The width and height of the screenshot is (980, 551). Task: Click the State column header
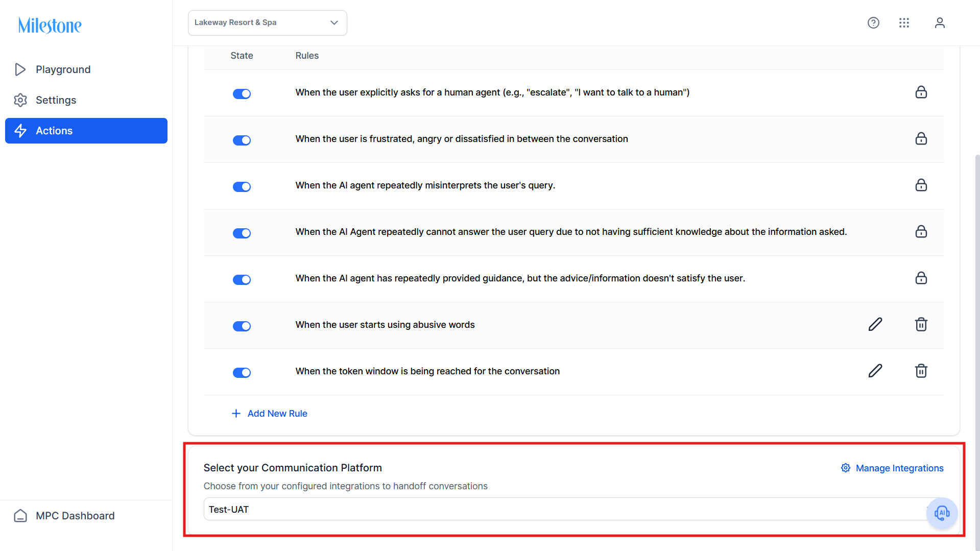[242, 56]
